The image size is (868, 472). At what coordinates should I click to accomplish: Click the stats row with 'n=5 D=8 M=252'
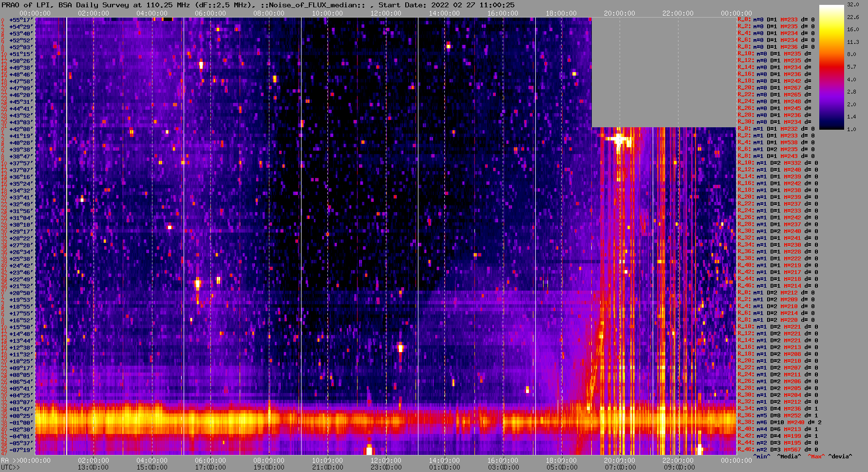click(777, 415)
